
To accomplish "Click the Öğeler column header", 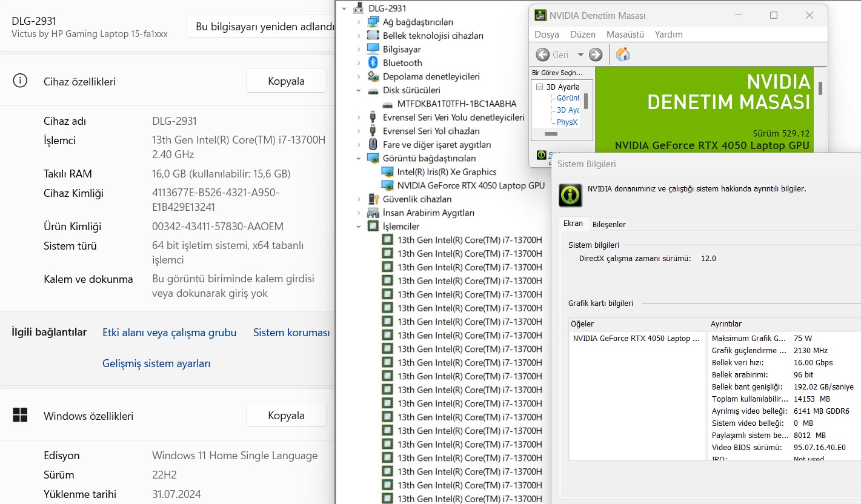I will [x=639, y=324].
